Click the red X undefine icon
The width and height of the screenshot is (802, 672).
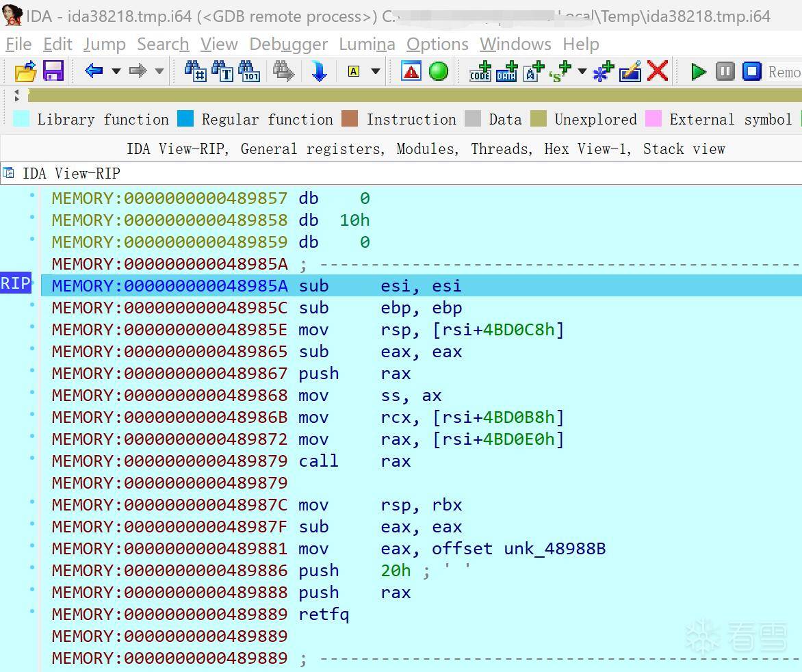(657, 71)
